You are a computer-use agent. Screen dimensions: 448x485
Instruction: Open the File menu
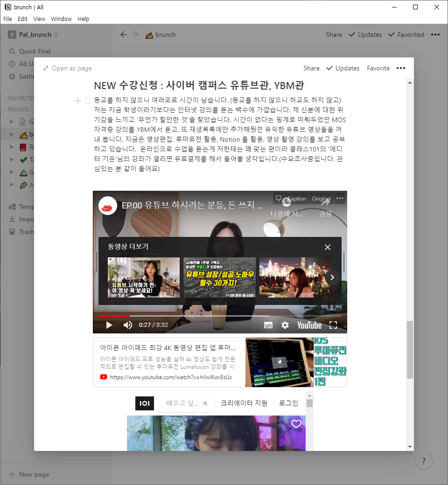tap(7, 19)
